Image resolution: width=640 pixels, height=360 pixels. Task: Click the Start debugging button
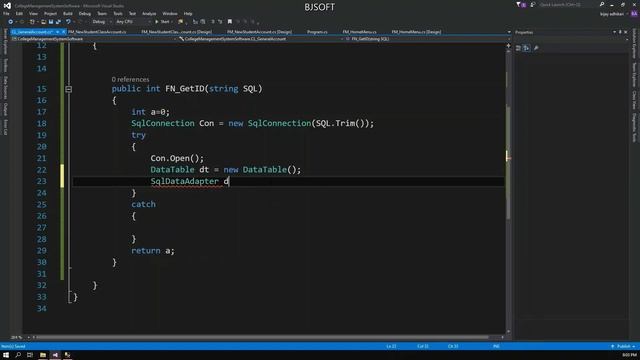click(162, 22)
